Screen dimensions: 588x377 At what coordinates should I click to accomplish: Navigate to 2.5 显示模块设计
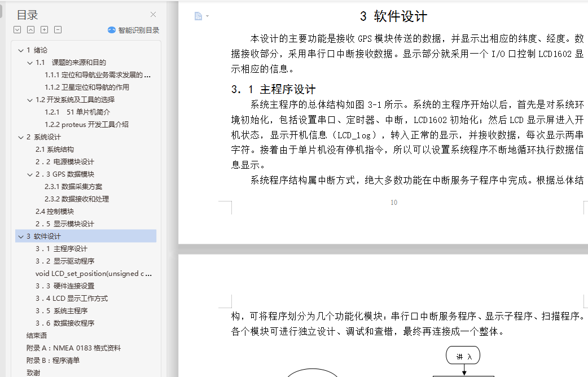tap(65, 224)
